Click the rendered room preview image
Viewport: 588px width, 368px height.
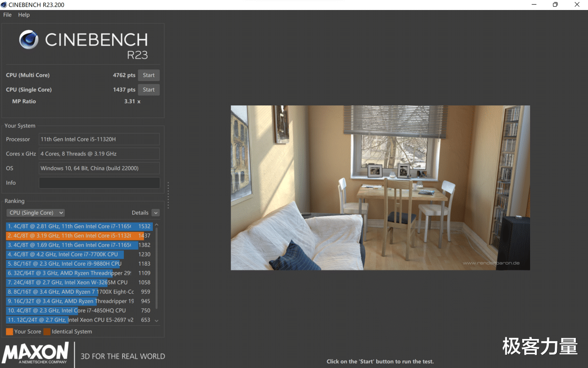coord(380,188)
